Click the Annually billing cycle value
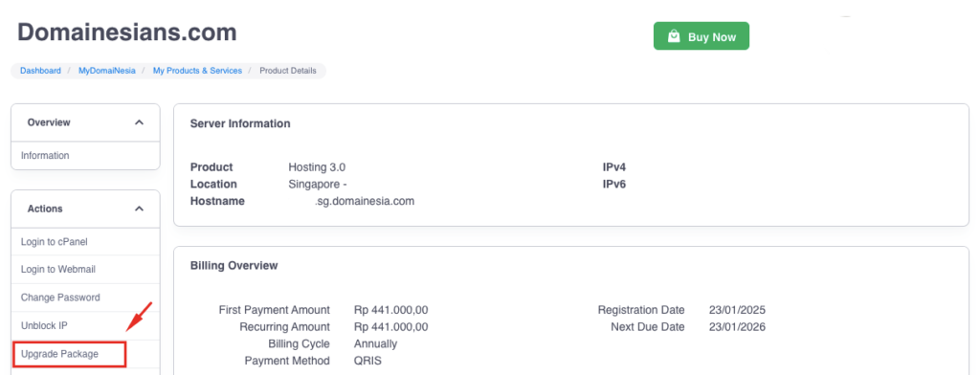This screenshot has height=375, width=980. (x=375, y=343)
